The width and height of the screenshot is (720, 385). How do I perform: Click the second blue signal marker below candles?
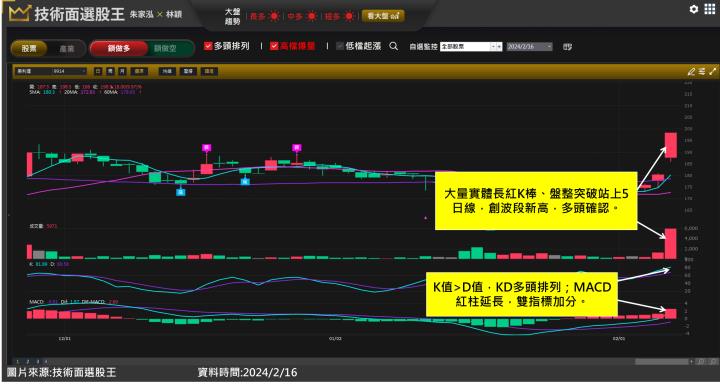[x=245, y=181]
